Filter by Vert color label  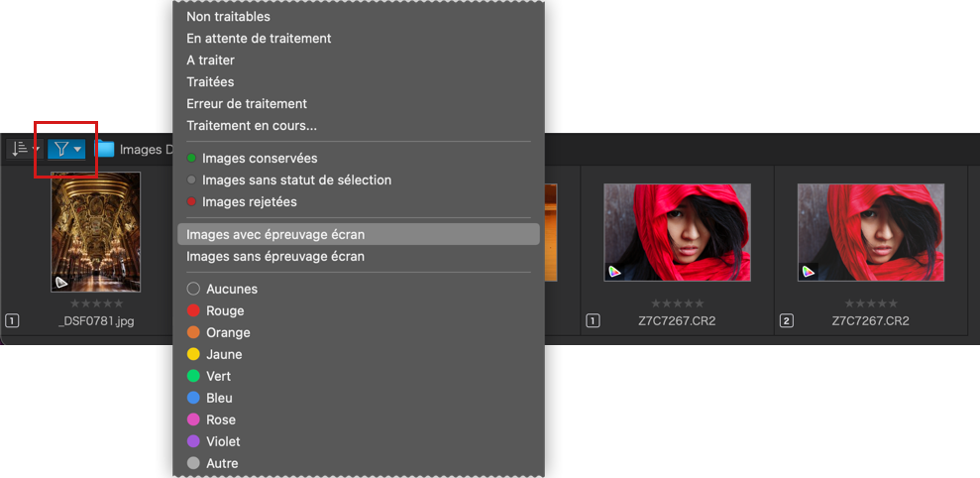point(358,376)
